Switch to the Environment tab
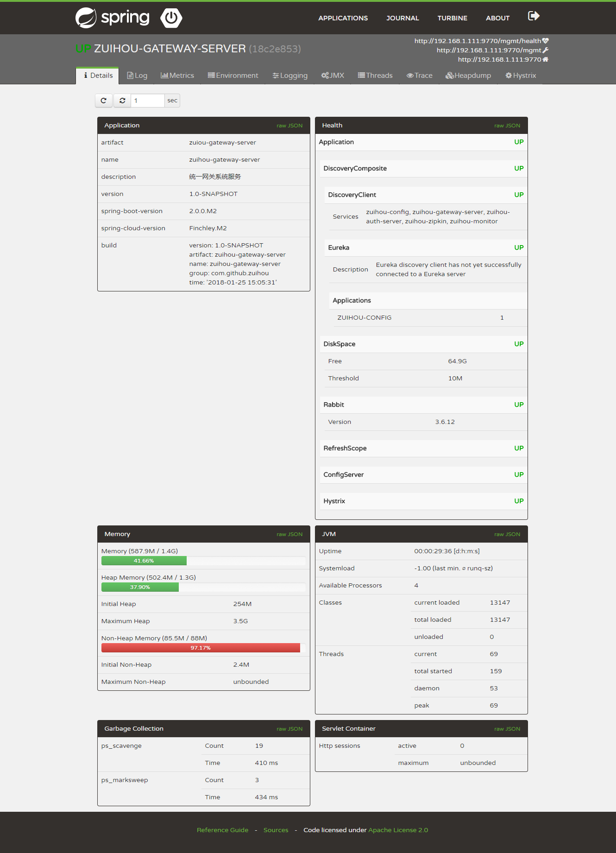 (x=233, y=76)
